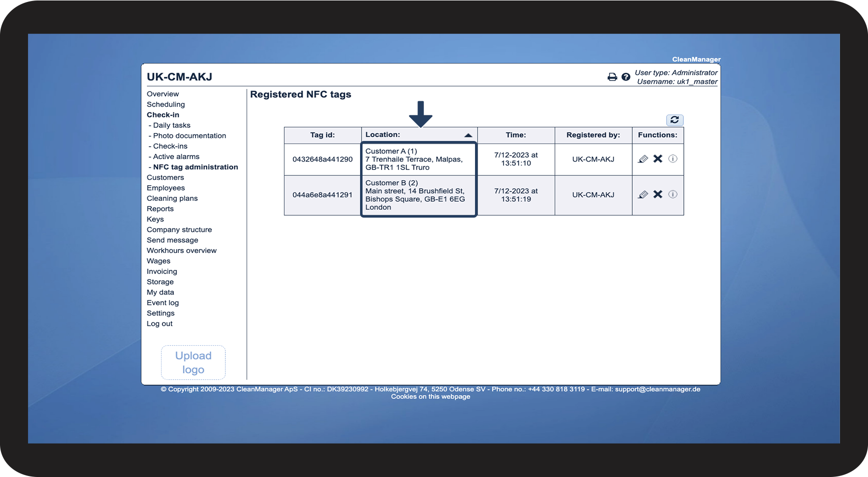Click tag id 044a6e8a441291 cell
Image resolution: width=868 pixels, height=477 pixels.
322,195
